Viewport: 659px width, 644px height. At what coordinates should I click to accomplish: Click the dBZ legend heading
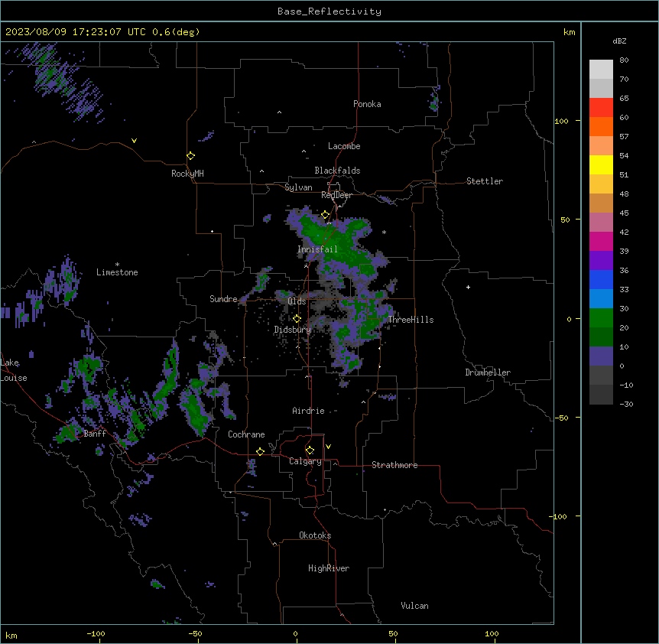click(619, 41)
